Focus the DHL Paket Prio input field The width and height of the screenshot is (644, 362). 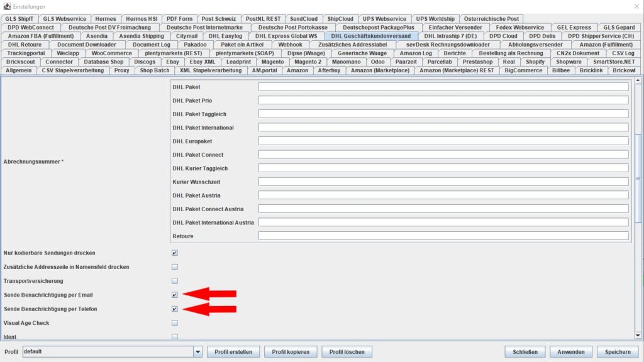pyautogui.click(x=443, y=101)
